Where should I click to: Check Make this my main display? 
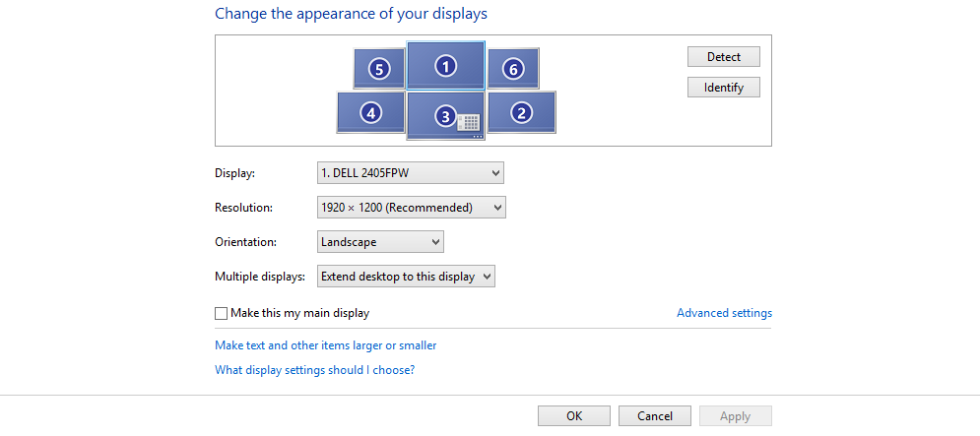pos(221,313)
